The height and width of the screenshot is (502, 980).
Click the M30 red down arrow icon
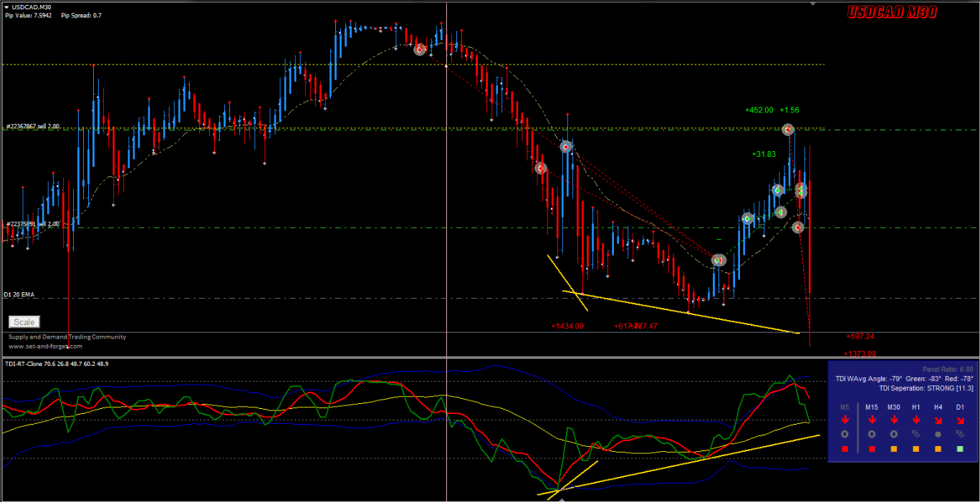coord(894,420)
